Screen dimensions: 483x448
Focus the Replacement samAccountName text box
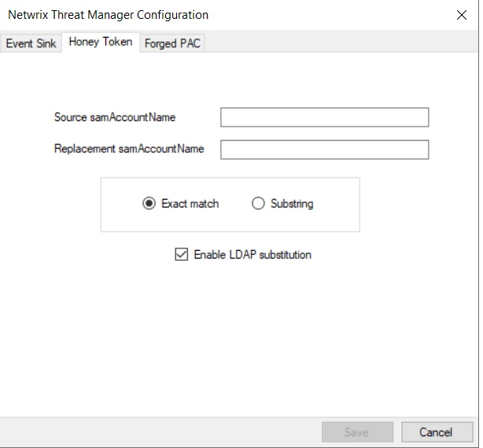coord(324,149)
